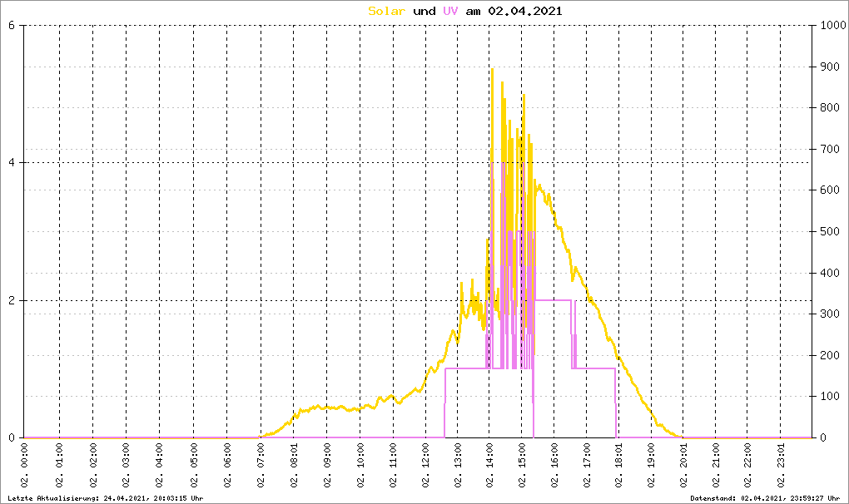
Task: Click the 'Datenstand' timestamp text
Action: (765, 498)
